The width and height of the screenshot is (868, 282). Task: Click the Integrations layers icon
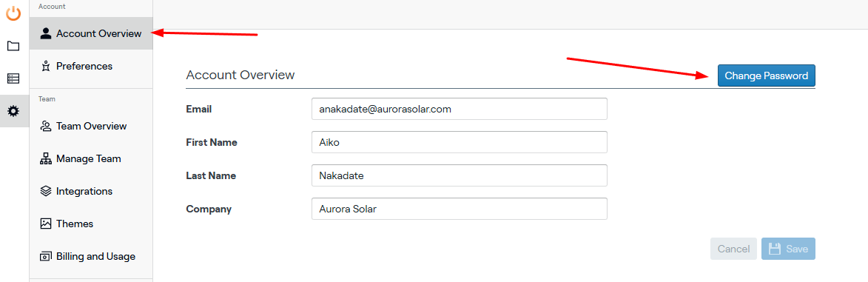tap(46, 192)
